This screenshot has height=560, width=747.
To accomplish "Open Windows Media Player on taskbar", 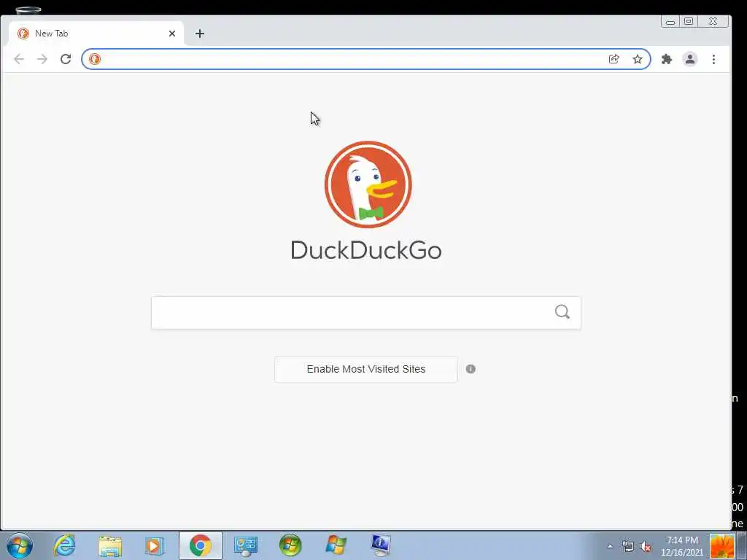I will (155, 545).
